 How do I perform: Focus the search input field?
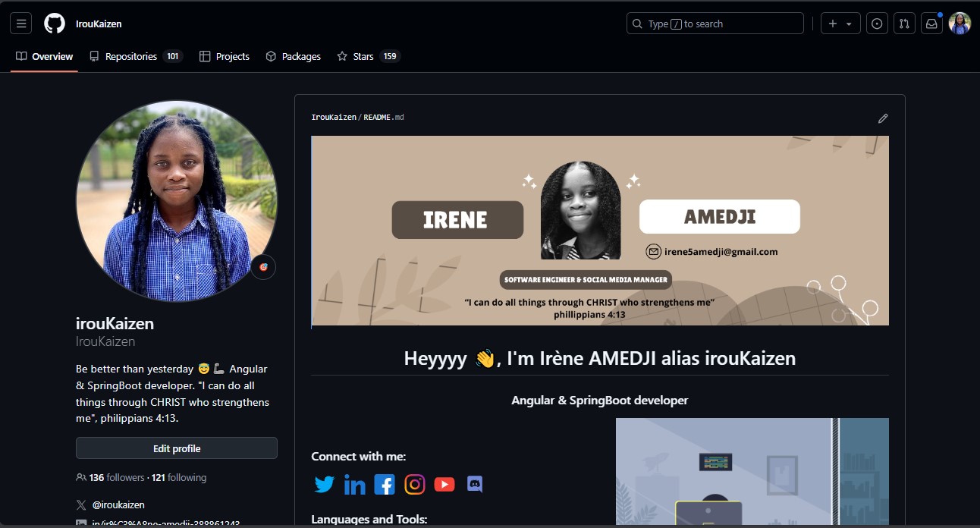[715, 24]
